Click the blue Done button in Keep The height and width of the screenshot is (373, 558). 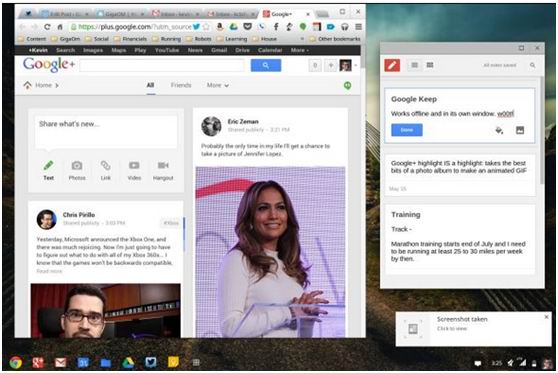(407, 130)
